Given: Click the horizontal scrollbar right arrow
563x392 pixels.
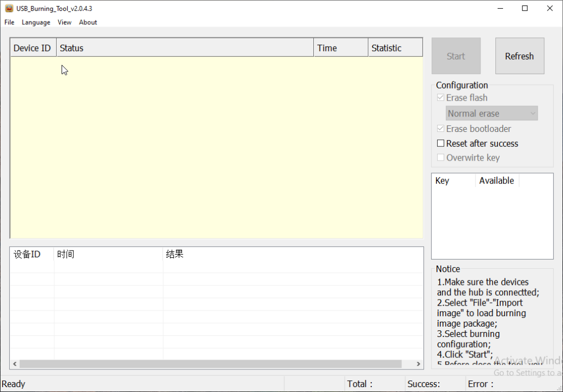Looking at the screenshot, I should pyautogui.click(x=418, y=364).
